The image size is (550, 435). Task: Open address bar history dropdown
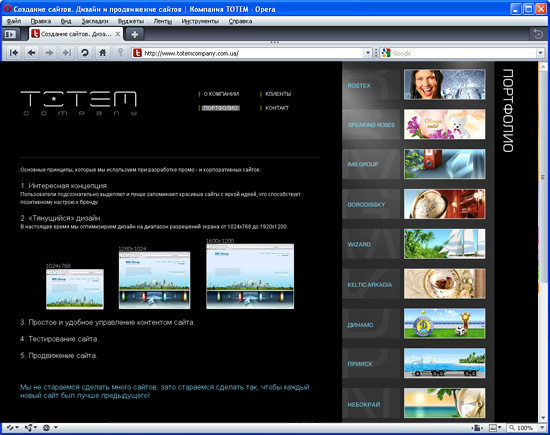[x=368, y=53]
